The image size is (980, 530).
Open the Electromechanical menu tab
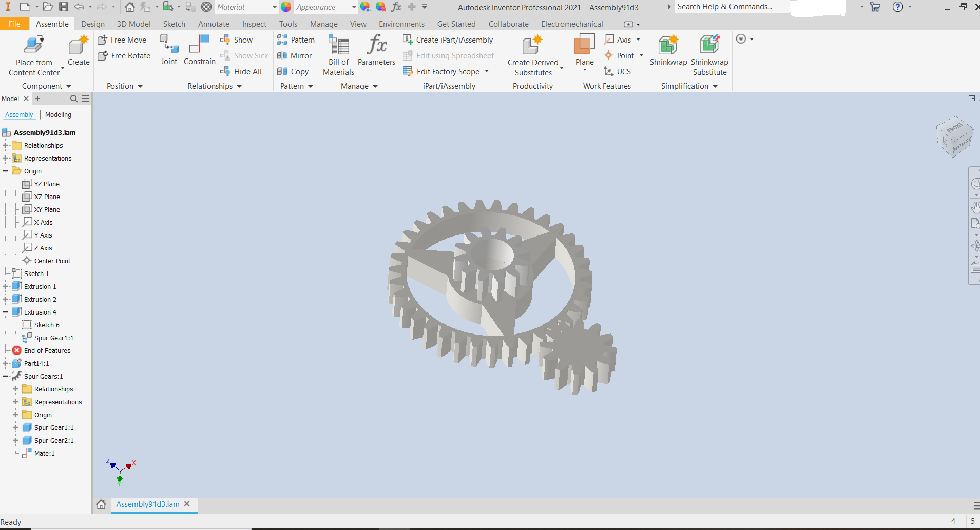tap(572, 24)
